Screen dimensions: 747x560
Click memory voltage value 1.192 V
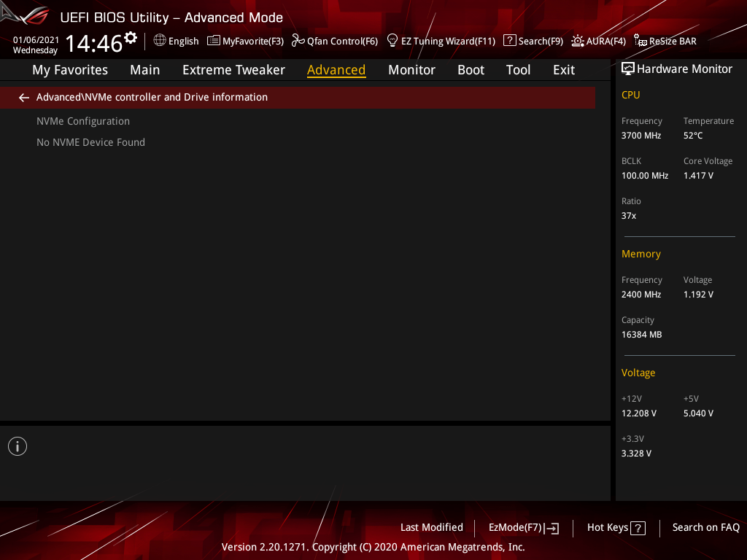pyautogui.click(x=698, y=295)
